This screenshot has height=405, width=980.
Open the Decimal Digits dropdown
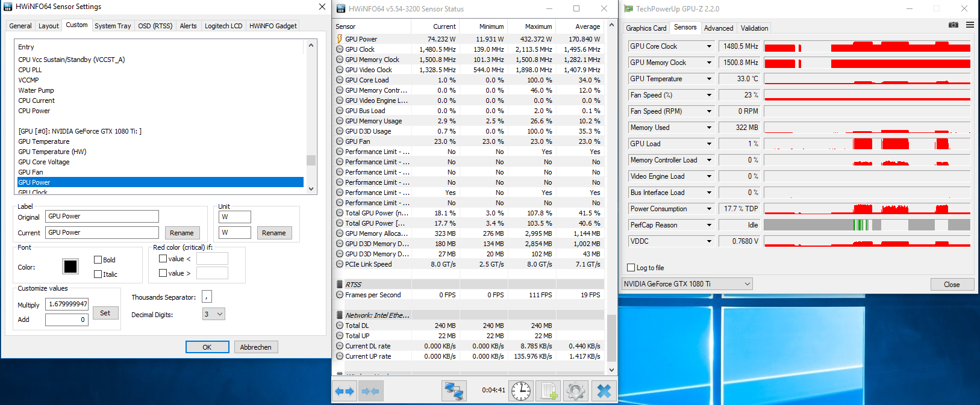pos(214,314)
